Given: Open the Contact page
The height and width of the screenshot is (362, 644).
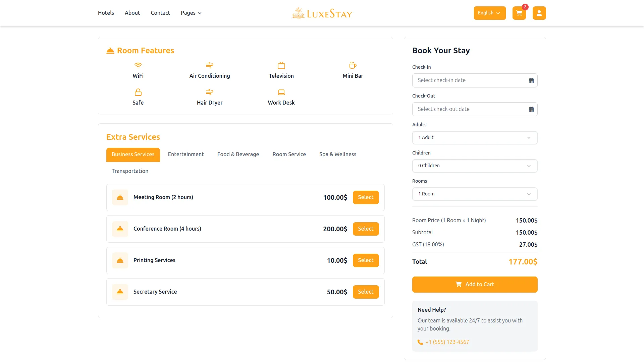Looking at the screenshot, I should click(160, 13).
